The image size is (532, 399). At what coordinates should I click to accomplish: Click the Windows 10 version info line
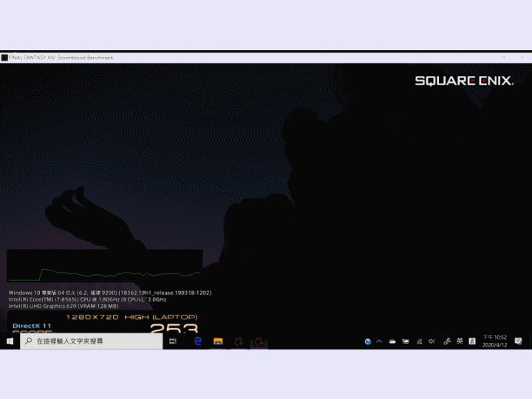[x=110, y=293]
